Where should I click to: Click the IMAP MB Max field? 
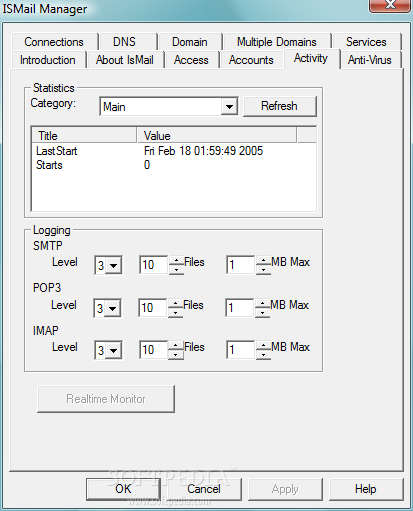pyautogui.click(x=240, y=350)
